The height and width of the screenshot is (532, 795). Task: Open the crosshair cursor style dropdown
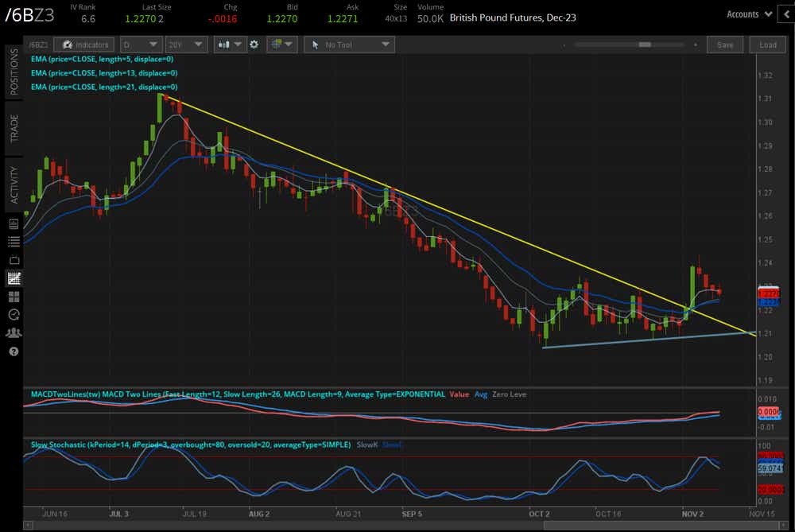(282, 45)
